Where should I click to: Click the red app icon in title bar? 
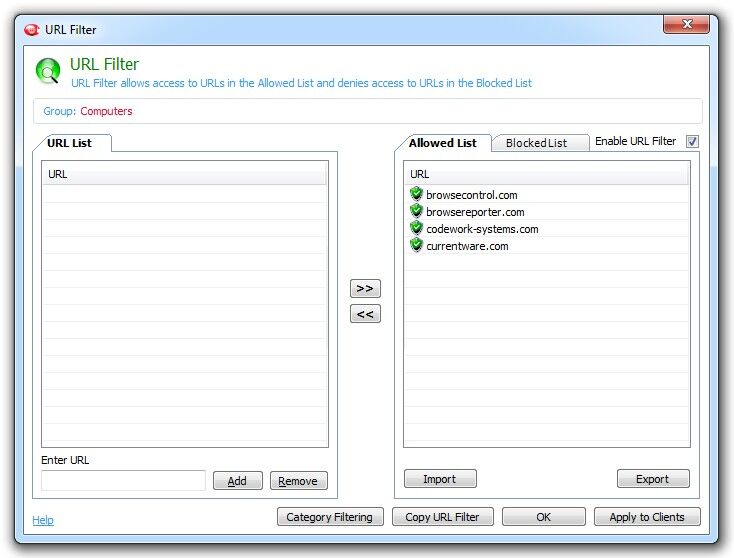pyautogui.click(x=31, y=30)
